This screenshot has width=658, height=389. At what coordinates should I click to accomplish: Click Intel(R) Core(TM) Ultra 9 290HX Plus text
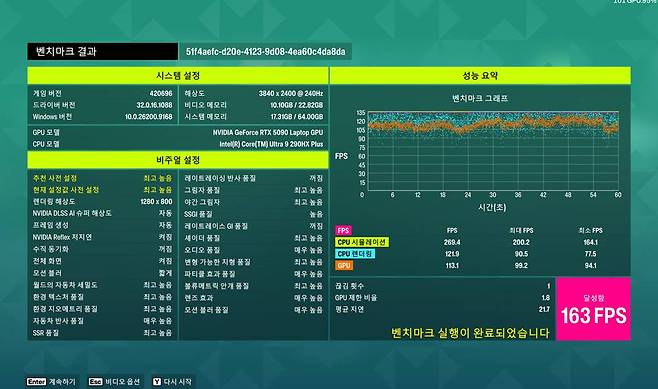click(271, 144)
